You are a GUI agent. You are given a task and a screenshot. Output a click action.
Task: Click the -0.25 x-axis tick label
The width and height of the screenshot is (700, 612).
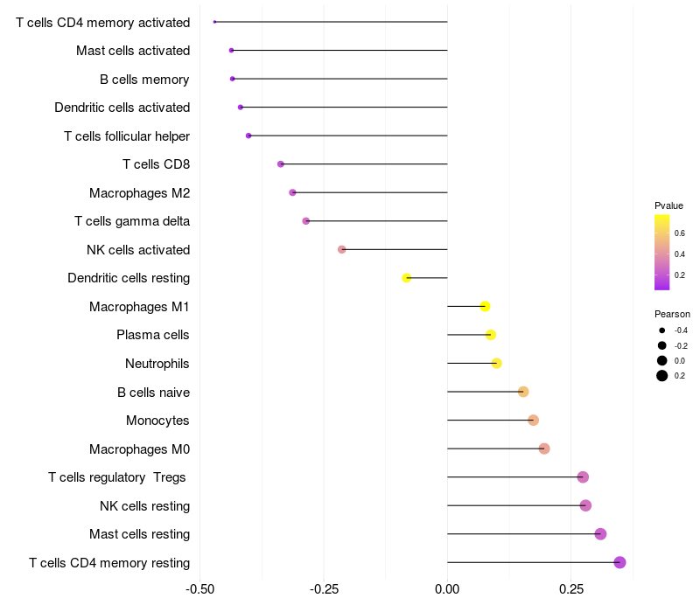pos(323,589)
